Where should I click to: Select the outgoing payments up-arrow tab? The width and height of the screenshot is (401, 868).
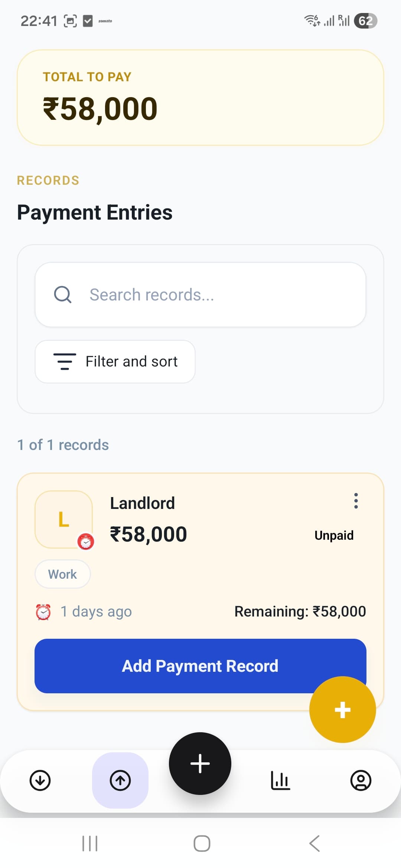(x=120, y=780)
